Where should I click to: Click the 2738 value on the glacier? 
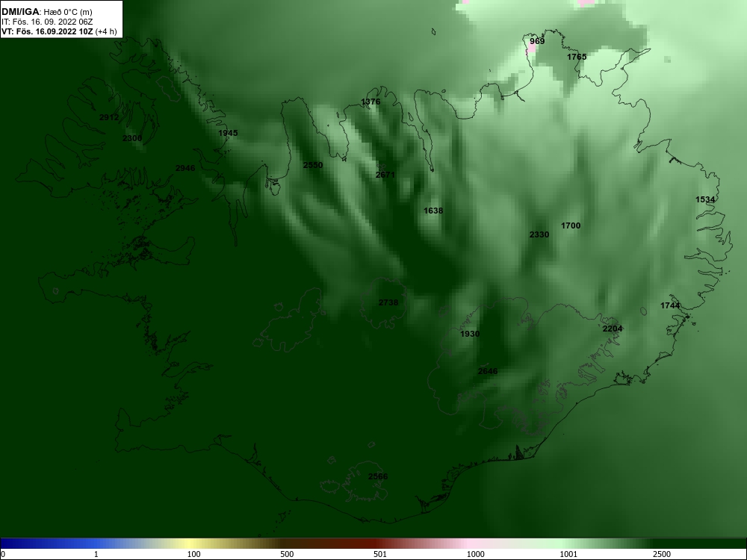pyautogui.click(x=388, y=302)
